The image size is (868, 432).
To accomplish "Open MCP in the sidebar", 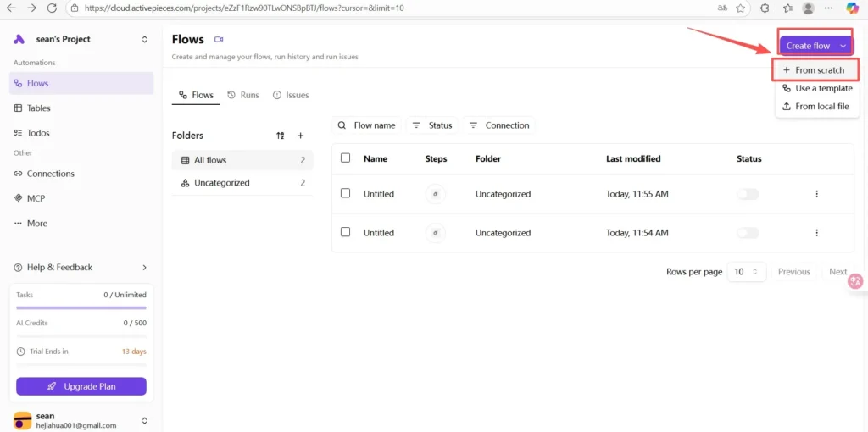I will pyautogui.click(x=36, y=198).
